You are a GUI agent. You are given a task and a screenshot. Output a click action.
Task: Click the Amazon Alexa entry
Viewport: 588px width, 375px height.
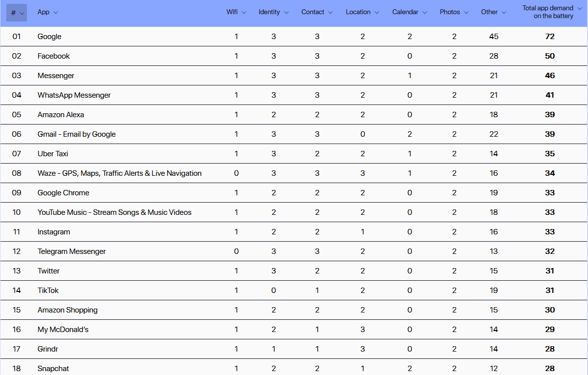61,115
